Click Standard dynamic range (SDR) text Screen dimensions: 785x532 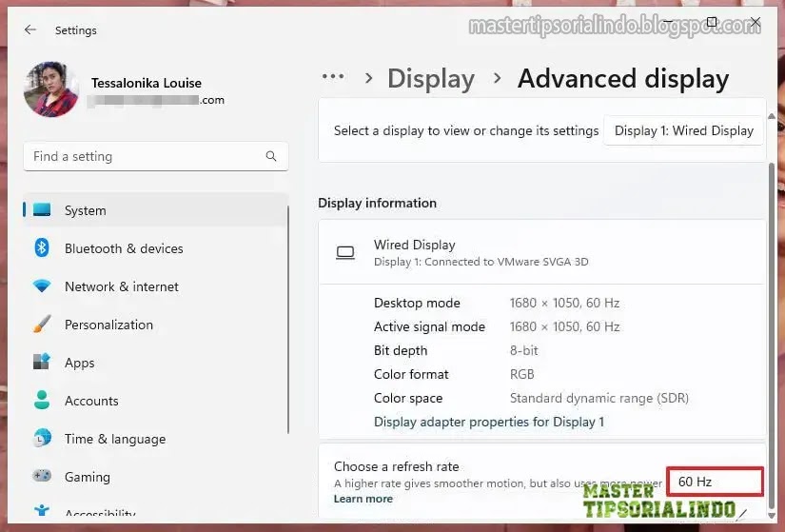click(599, 398)
